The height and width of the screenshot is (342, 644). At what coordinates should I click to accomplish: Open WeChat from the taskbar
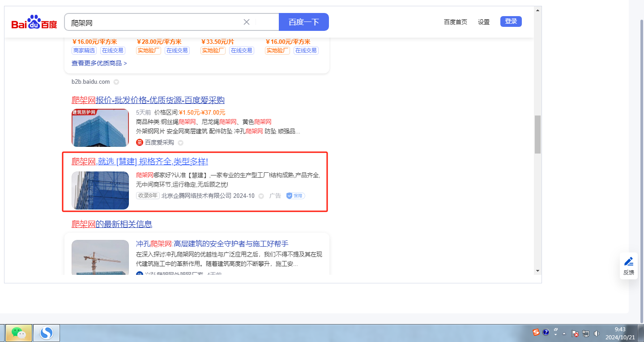18,333
